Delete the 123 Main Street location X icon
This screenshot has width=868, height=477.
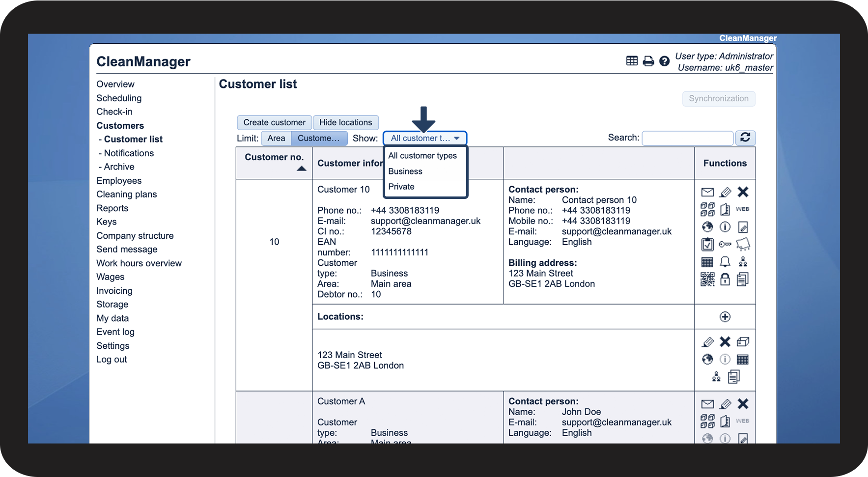click(x=725, y=342)
